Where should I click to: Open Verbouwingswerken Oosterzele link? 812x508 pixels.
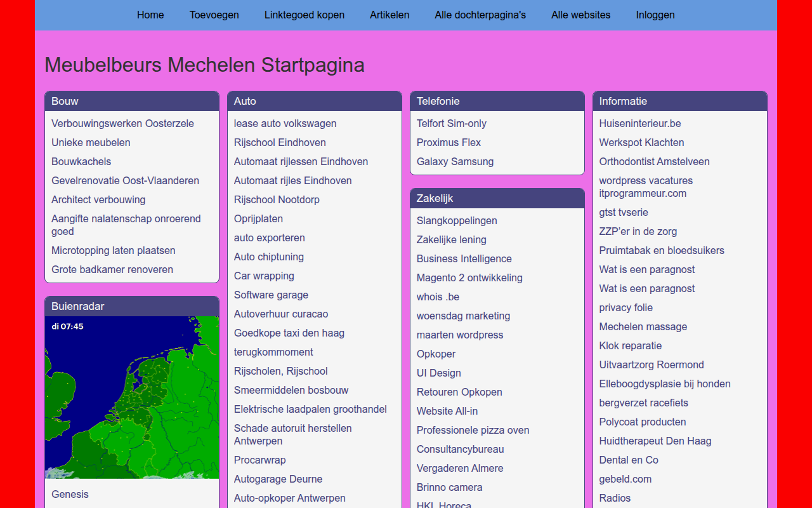pos(122,123)
